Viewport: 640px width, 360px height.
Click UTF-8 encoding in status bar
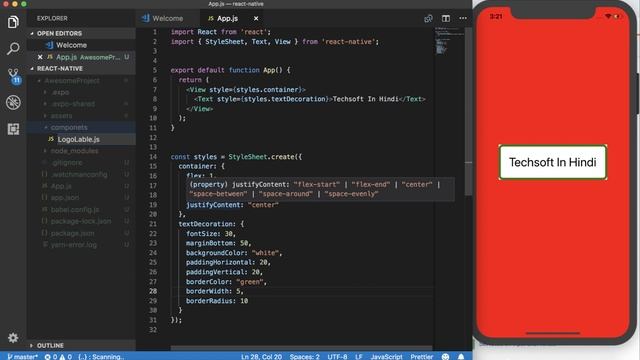[337, 357]
